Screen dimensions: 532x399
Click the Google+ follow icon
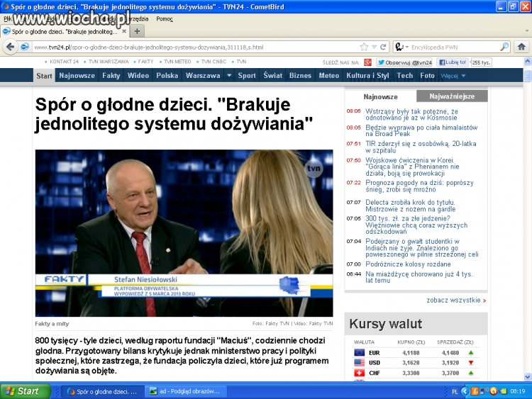tap(367, 62)
